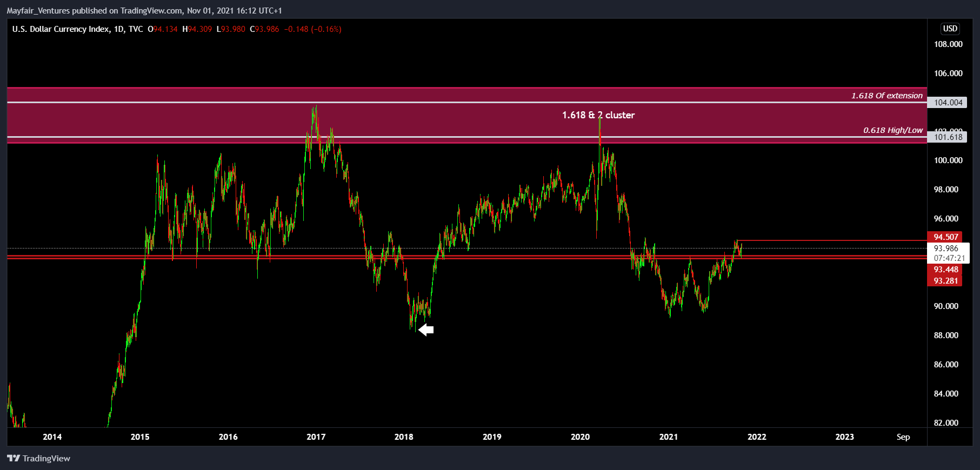Select the 101.618 price label
The width and height of the screenshot is (980, 470).
tap(948, 137)
